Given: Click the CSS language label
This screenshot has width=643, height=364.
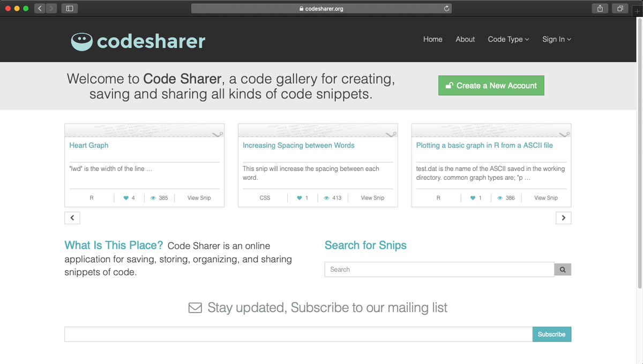Looking at the screenshot, I should pyautogui.click(x=265, y=198).
